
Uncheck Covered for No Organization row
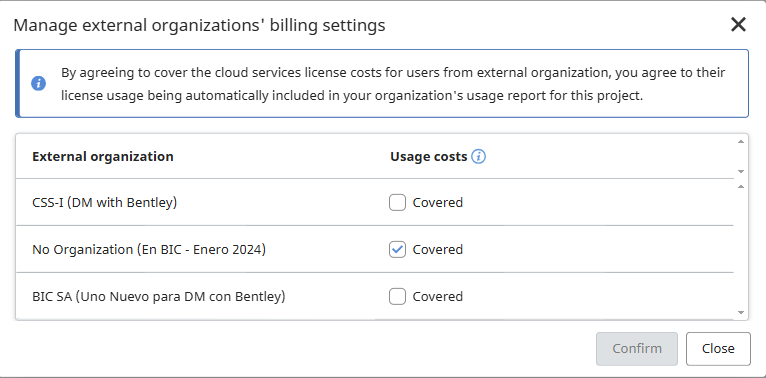click(x=397, y=250)
